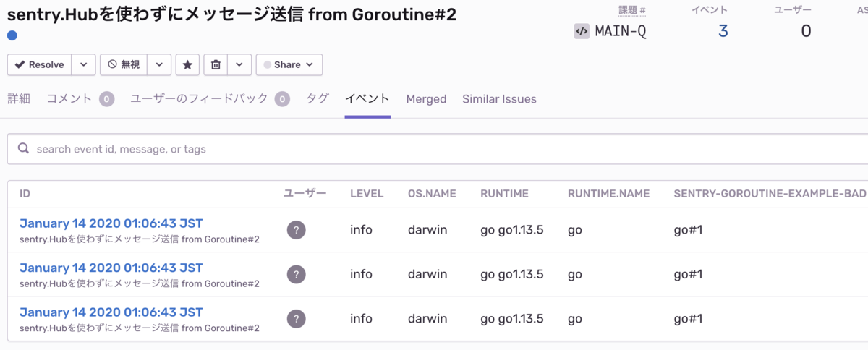The image size is (868, 350).
Task: Click the feedback count badge 0
Action: [282, 99]
